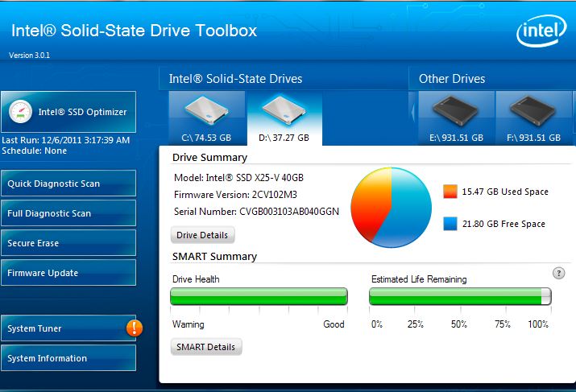Click the Schedule: None text

34,151
